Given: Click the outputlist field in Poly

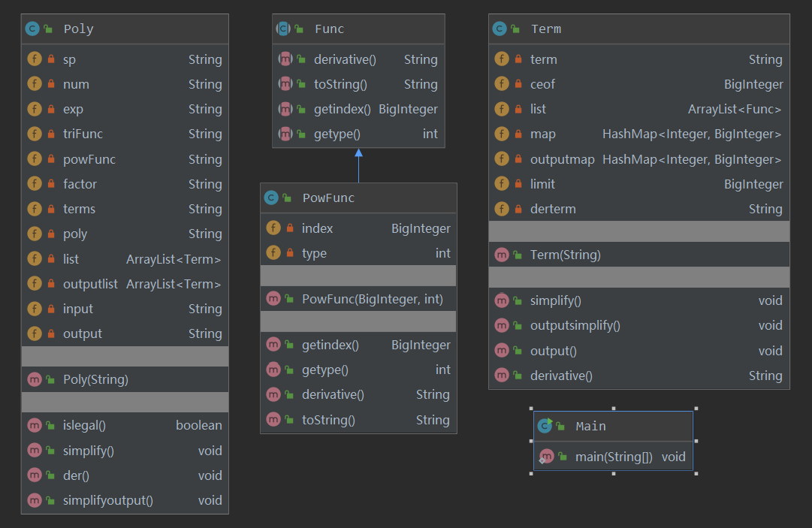Looking at the screenshot, I should pos(90,284).
